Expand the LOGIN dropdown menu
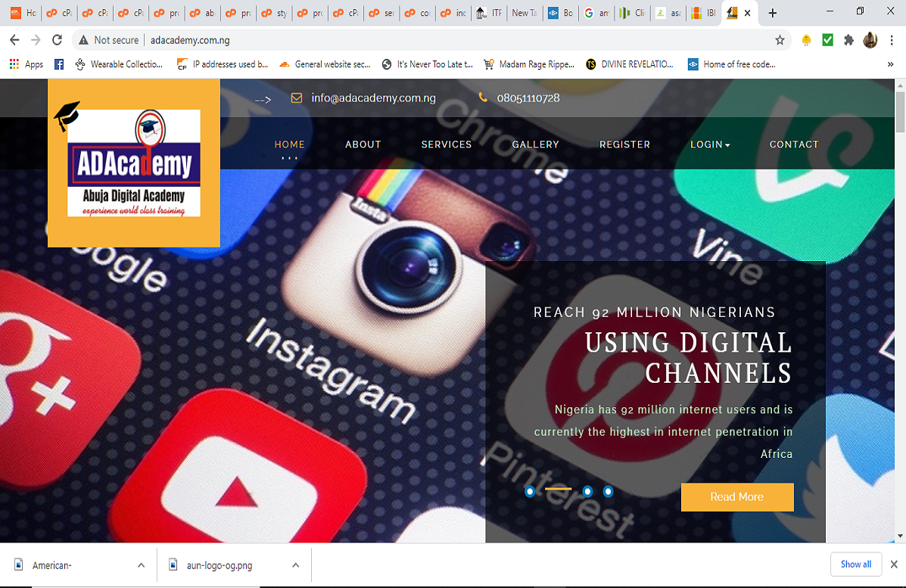The width and height of the screenshot is (906, 588). [710, 145]
